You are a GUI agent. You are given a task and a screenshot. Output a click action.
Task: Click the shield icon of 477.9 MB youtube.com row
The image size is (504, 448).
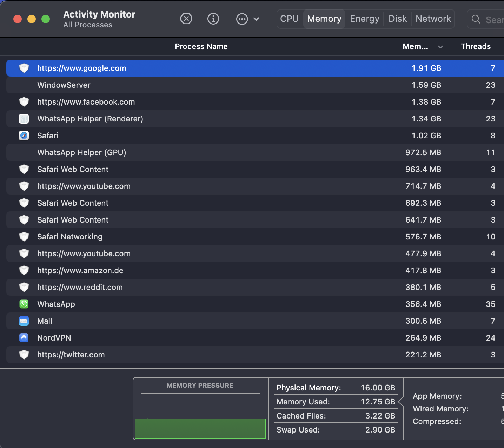[x=24, y=253]
